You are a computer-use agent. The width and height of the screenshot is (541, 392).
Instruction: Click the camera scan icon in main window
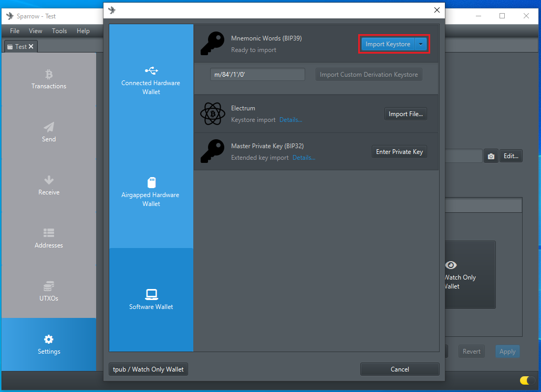(x=491, y=156)
